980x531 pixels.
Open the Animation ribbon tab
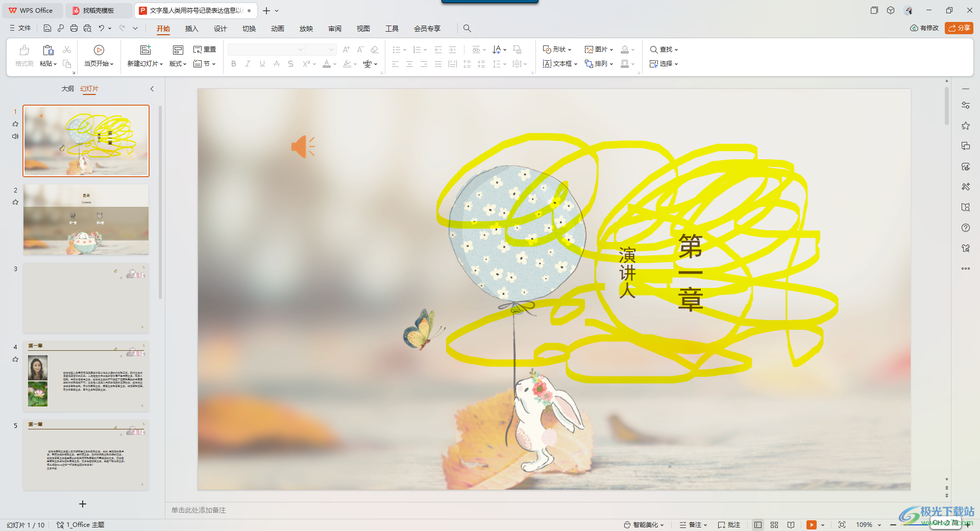pyautogui.click(x=278, y=29)
